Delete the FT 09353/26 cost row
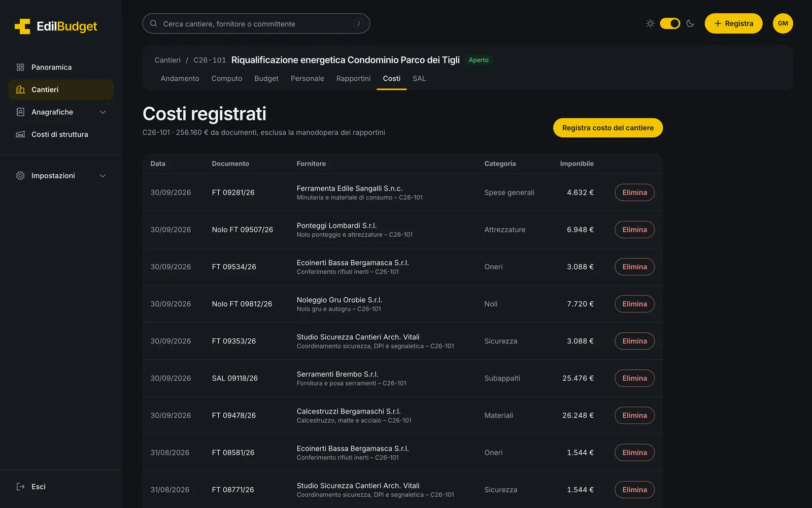812x508 pixels. point(634,341)
